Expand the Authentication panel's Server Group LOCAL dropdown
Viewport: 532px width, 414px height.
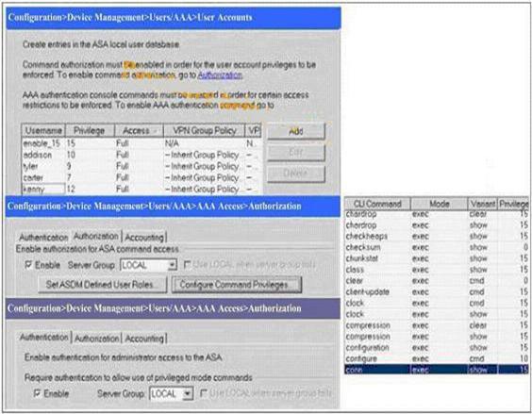tap(188, 393)
